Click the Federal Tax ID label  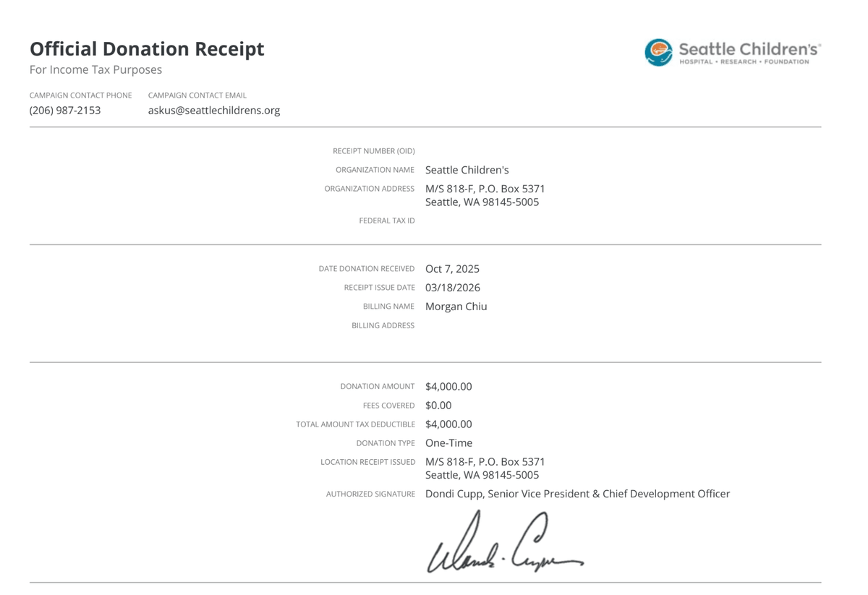387,221
